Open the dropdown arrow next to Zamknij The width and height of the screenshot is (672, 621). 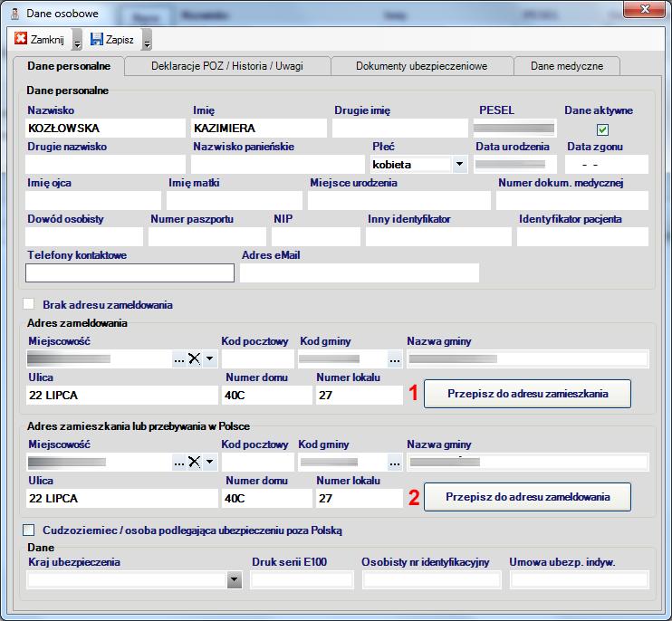tap(77, 40)
